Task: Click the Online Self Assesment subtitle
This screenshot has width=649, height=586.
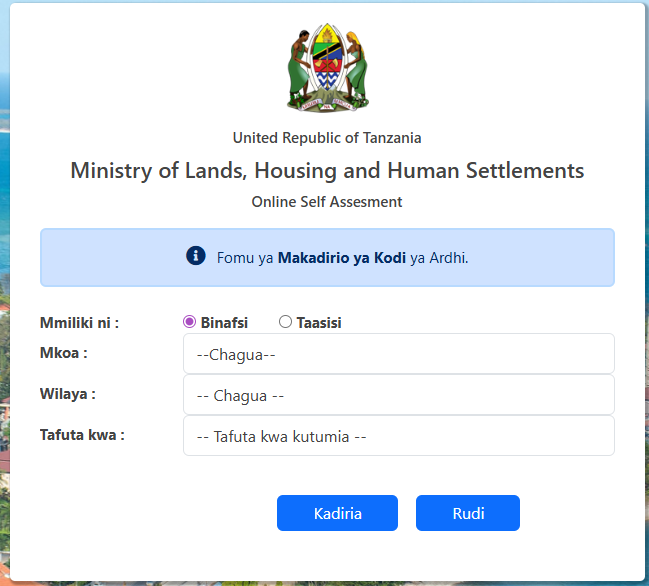Action: [x=327, y=202]
